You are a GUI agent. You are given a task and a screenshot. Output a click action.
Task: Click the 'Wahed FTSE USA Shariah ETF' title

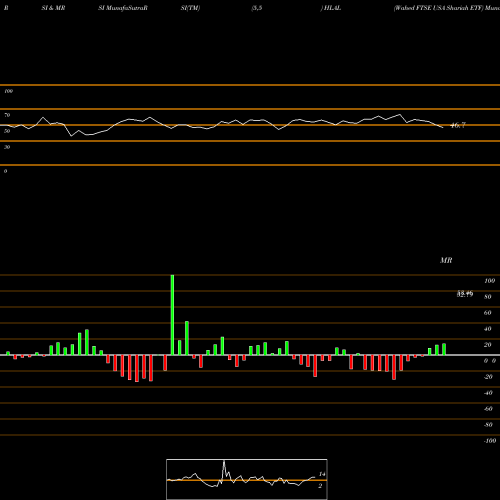tap(438, 8)
